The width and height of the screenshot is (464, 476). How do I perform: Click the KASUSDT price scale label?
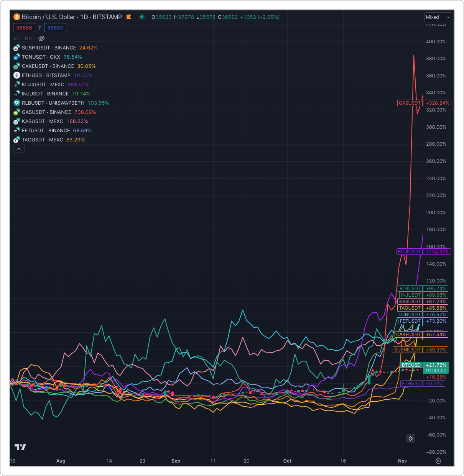tap(410, 302)
